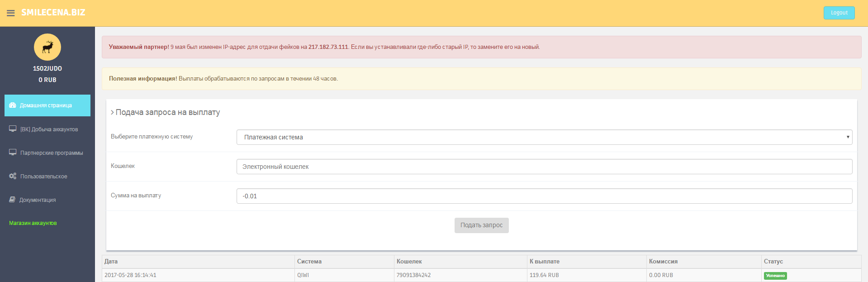
Task: Click Подать запрос button
Action: [x=481, y=225]
